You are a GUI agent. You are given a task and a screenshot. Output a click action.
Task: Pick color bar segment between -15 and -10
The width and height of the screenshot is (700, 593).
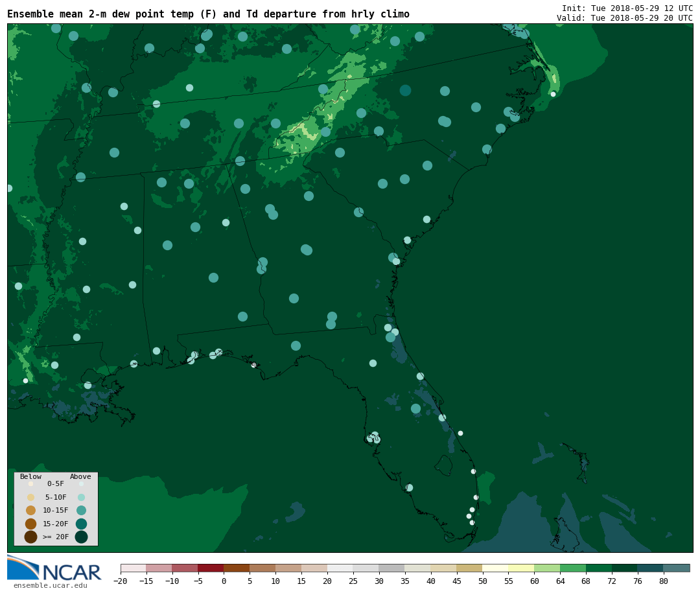[159, 568]
